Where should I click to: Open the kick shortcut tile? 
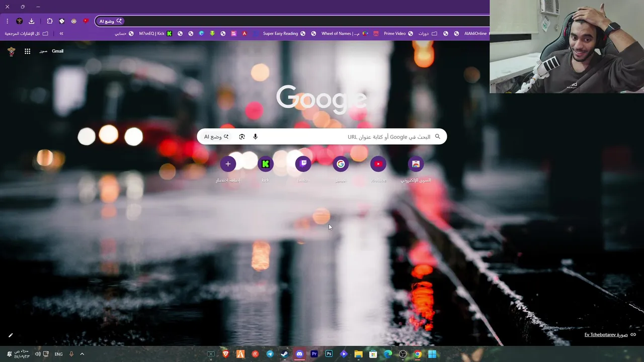coord(266,164)
